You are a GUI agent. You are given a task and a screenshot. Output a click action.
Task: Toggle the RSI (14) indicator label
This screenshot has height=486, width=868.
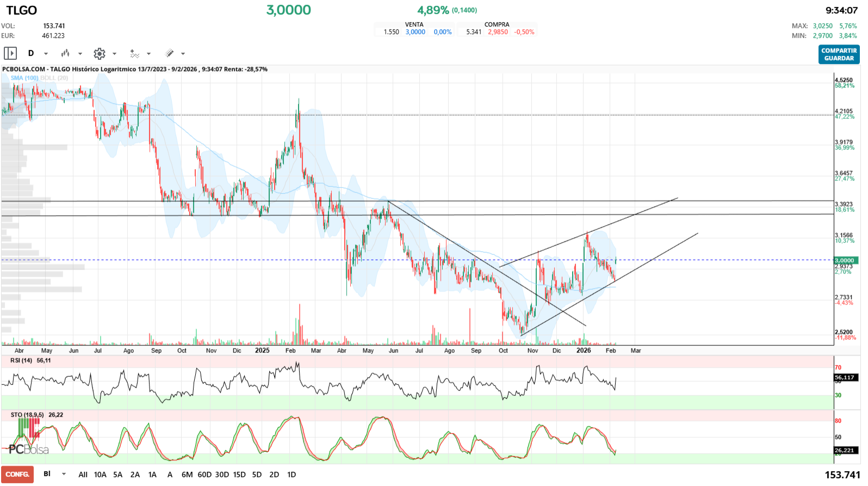[21, 360]
